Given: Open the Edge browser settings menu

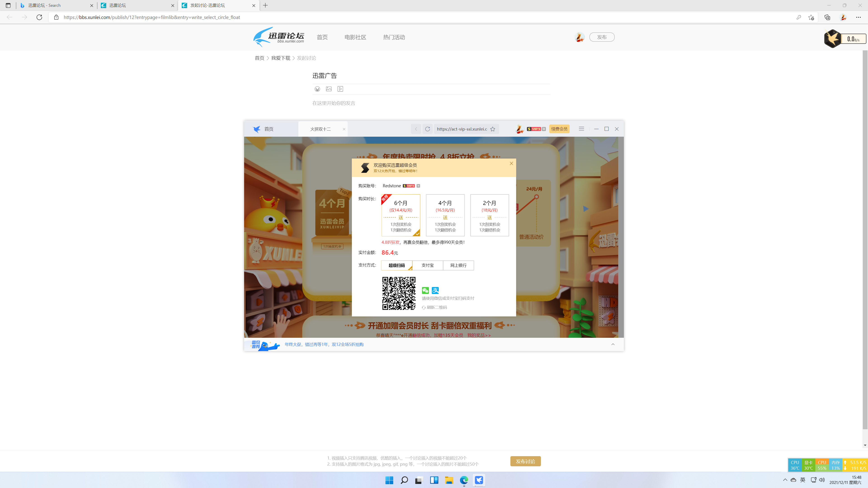Looking at the screenshot, I should pos(858,17).
